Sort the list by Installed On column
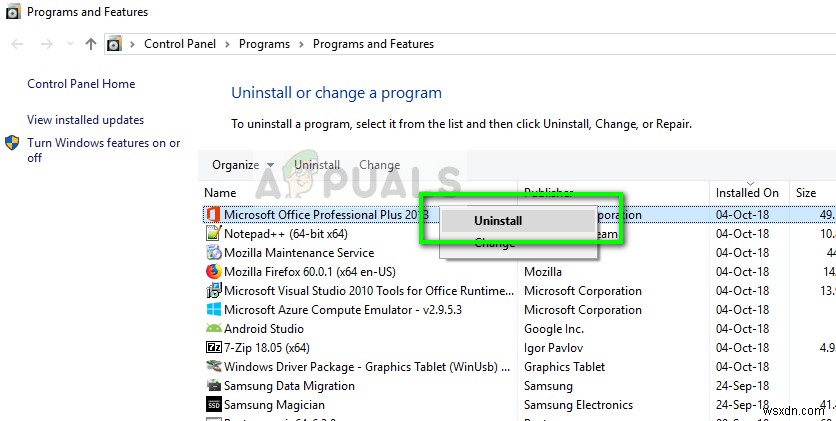 [x=747, y=192]
